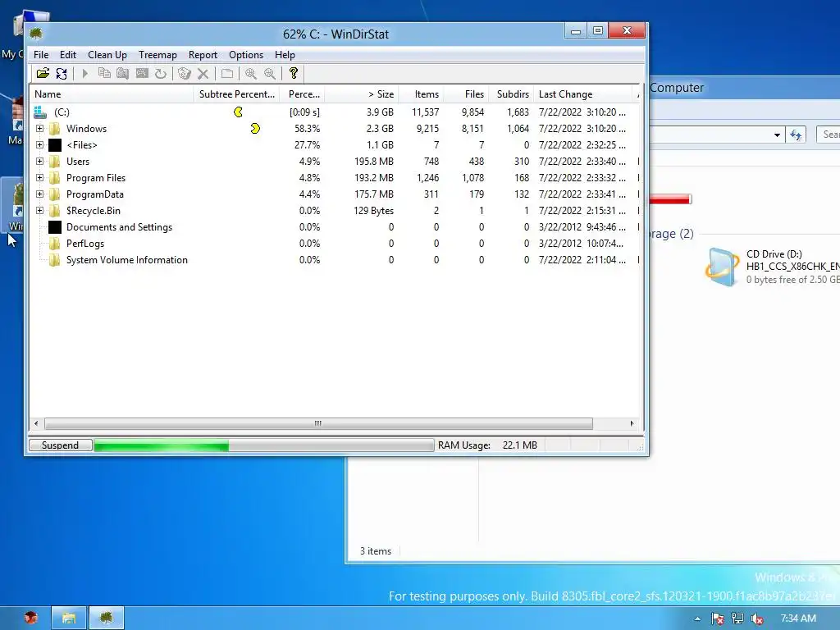The height and width of the screenshot is (630, 840).
Task: Click the Suspend button
Action: (60, 445)
